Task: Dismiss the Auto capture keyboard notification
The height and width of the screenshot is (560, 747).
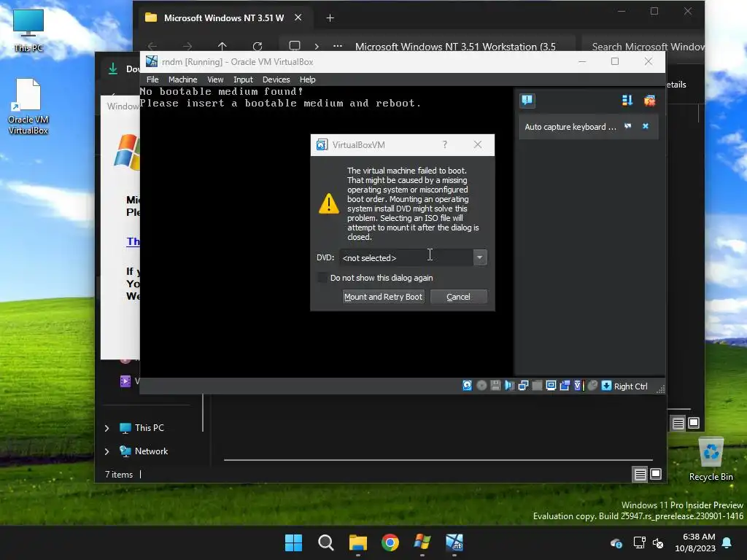Action: [646, 126]
